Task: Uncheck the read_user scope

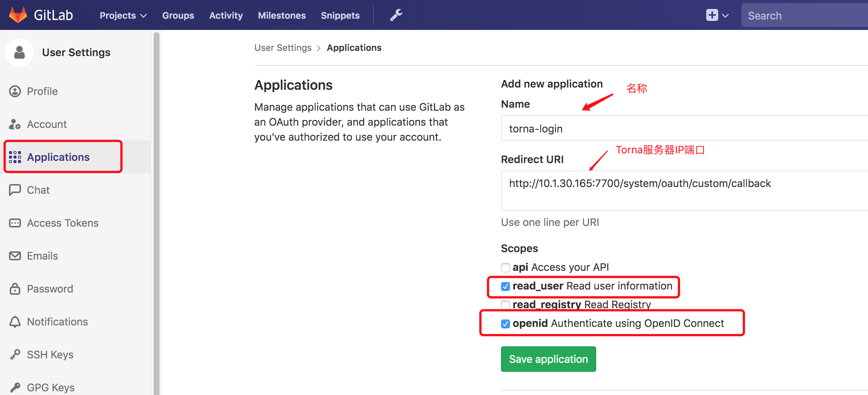Action: pos(506,286)
